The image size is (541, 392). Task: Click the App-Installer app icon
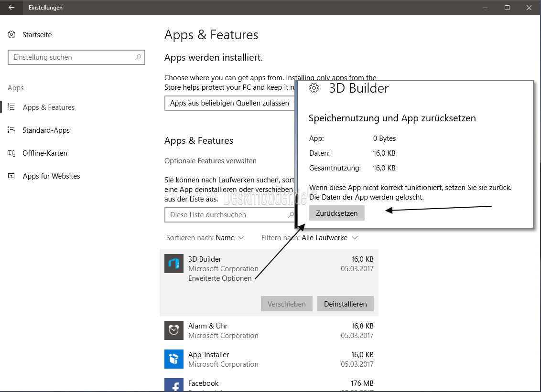click(174, 359)
